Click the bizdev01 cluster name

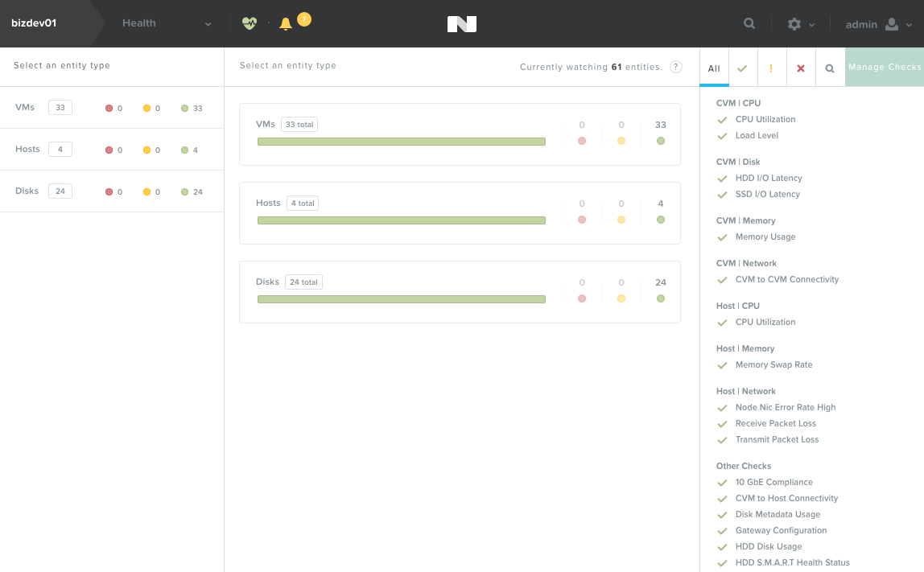(x=34, y=23)
